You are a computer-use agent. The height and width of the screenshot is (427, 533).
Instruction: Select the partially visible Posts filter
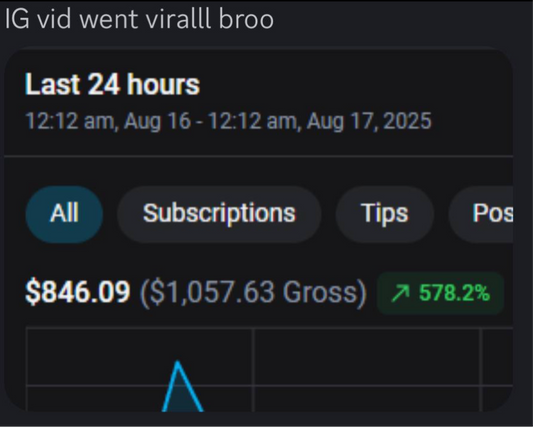(481, 214)
